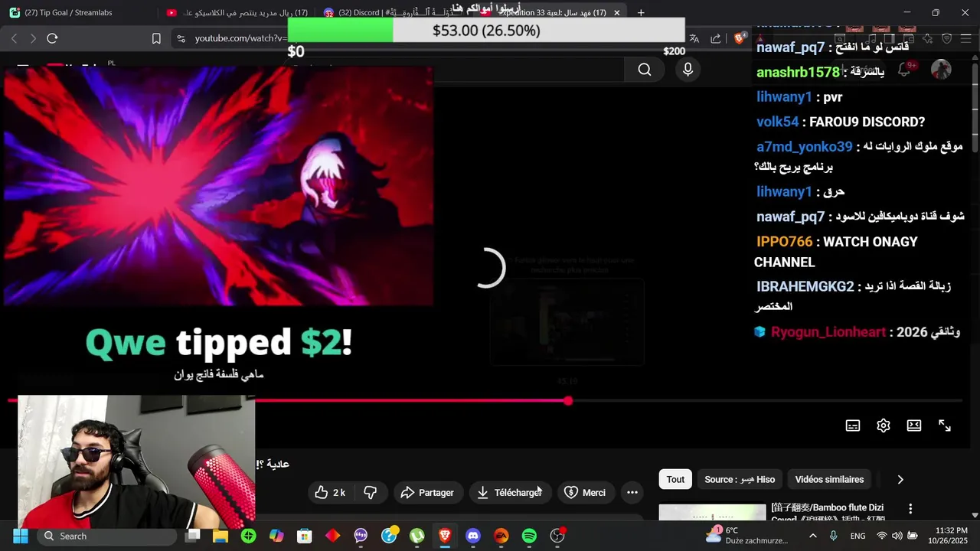Image resolution: width=980 pixels, height=551 pixels.
Task: Switch player to theater mode
Action: [x=914, y=425]
